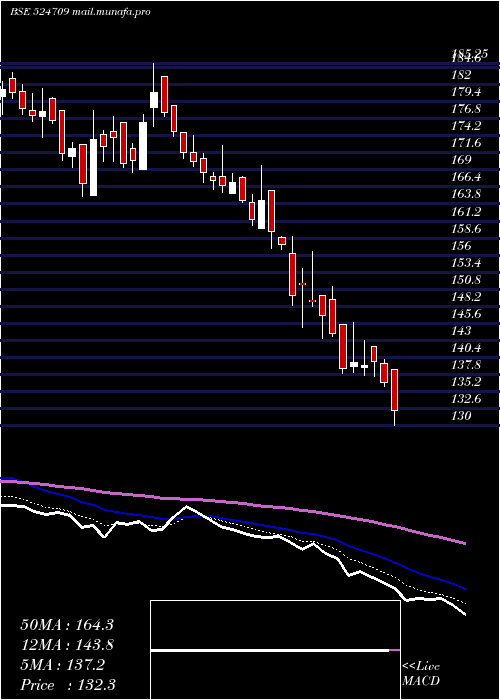Image resolution: width=500 pixels, height=700 pixels.
Task: Click the 50MA : 164.3 readout
Action: (x=67, y=625)
